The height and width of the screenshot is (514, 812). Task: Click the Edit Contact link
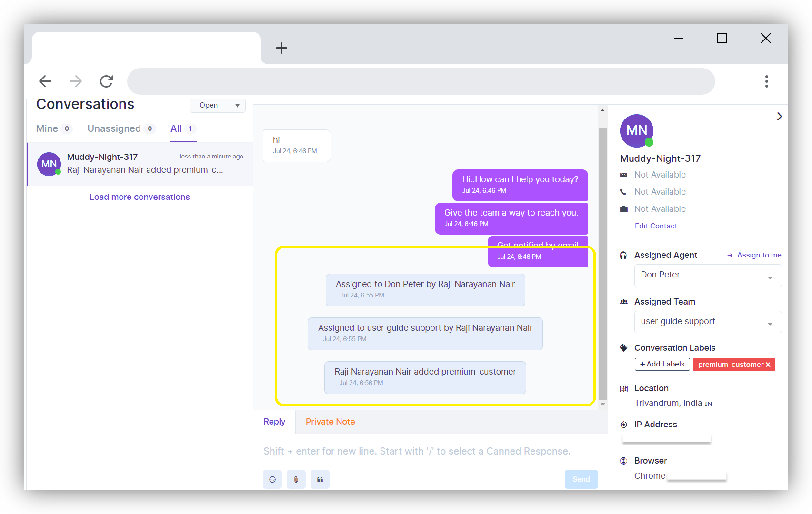coord(655,226)
